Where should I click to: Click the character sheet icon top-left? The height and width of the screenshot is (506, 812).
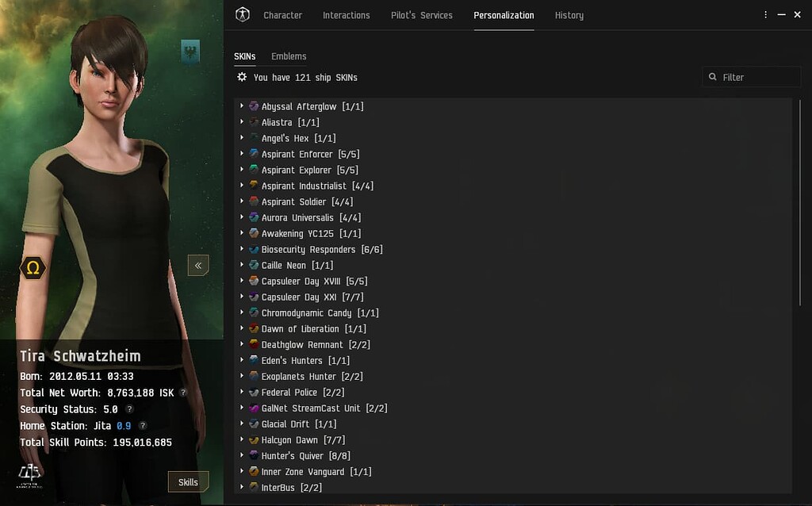pyautogui.click(x=243, y=14)
